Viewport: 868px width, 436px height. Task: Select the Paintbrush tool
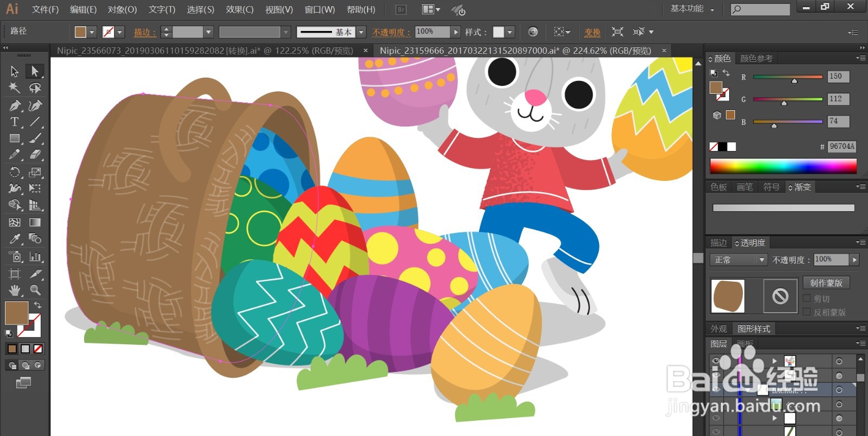tap(35, 138)
